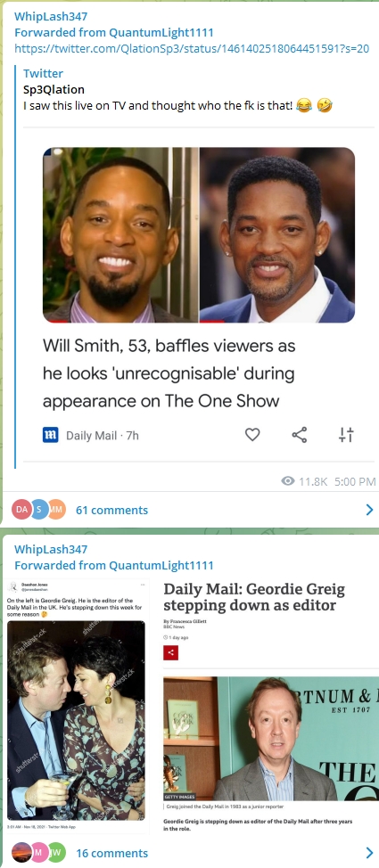Screen dimensions: 379x868
Task: Open the adjust sliders icon in card
Action: [346, 435]
